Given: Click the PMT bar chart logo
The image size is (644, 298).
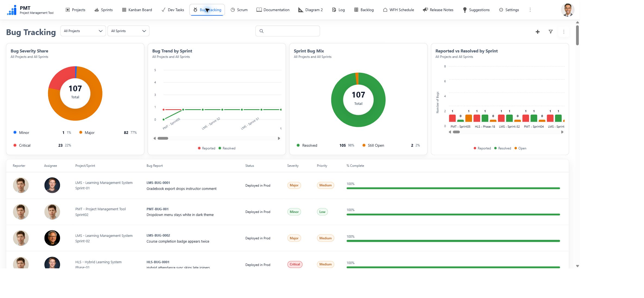Looking at the screenshot, I should pos(12,10).
